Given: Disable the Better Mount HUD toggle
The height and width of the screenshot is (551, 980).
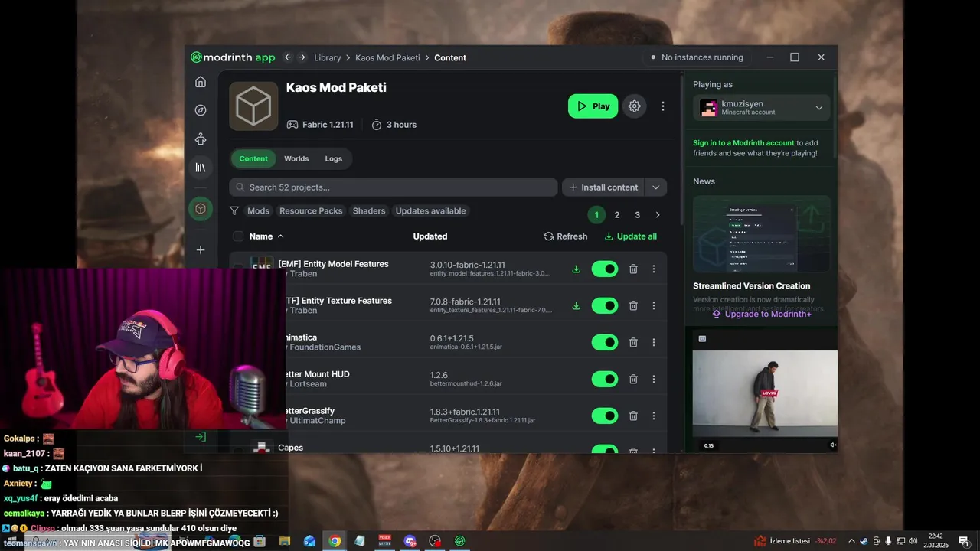Looking at the screenshot, I should coord(605,379).
